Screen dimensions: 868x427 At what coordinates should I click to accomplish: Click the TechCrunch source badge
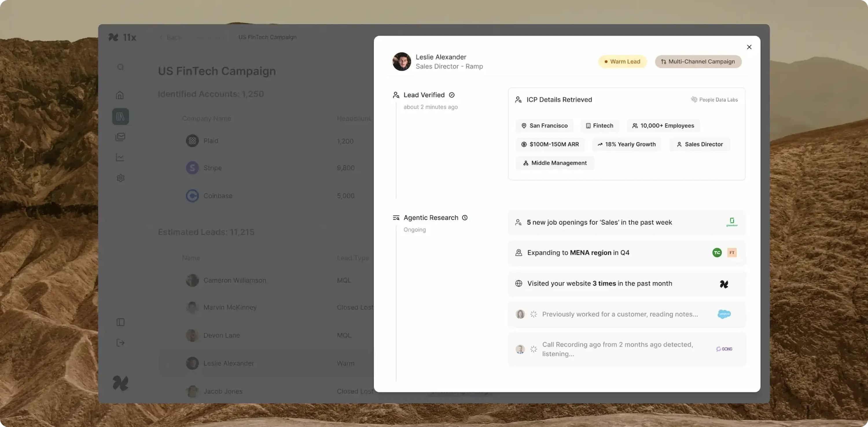[717, 253]
